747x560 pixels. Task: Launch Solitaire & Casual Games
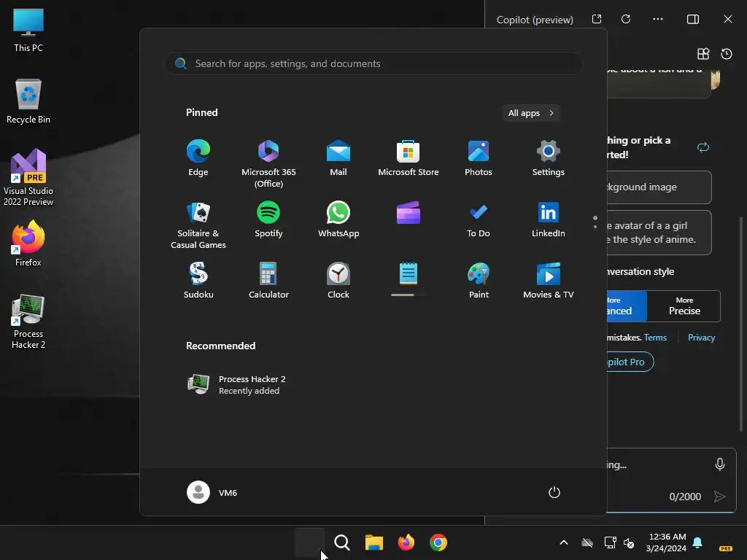[x=198, y=225]
